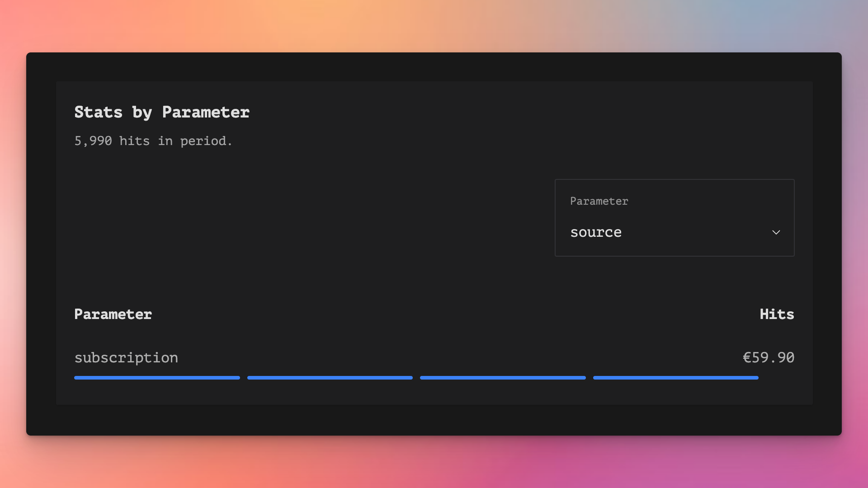Click the €59.90 hits value

tap(769, 357)
